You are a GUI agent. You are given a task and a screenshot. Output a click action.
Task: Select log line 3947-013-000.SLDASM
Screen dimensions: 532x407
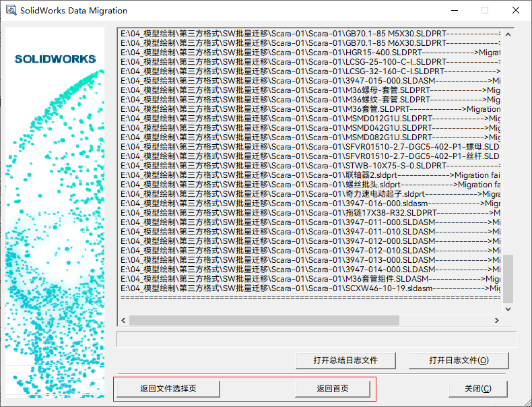pos(310,260)
